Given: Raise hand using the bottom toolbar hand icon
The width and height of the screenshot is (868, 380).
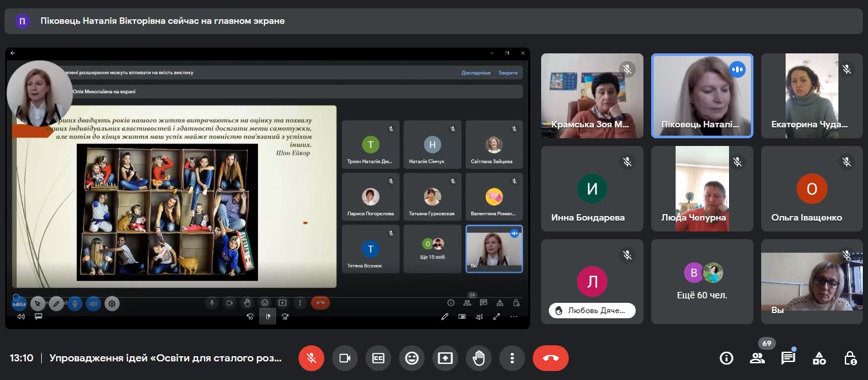Looking at the screenshot, I should pos(479,358).
